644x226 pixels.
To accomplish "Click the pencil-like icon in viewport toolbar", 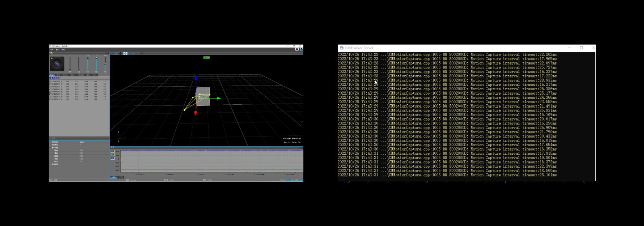I will click(x=142, y=53).
